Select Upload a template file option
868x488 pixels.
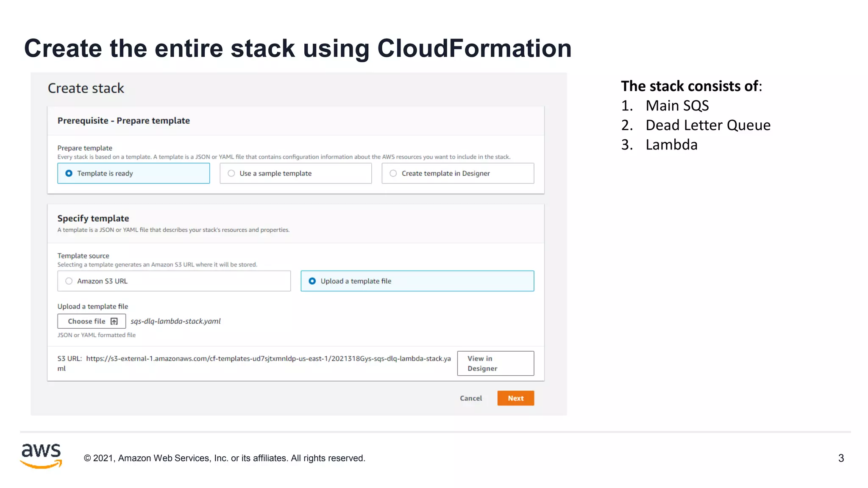pos(312,281)
